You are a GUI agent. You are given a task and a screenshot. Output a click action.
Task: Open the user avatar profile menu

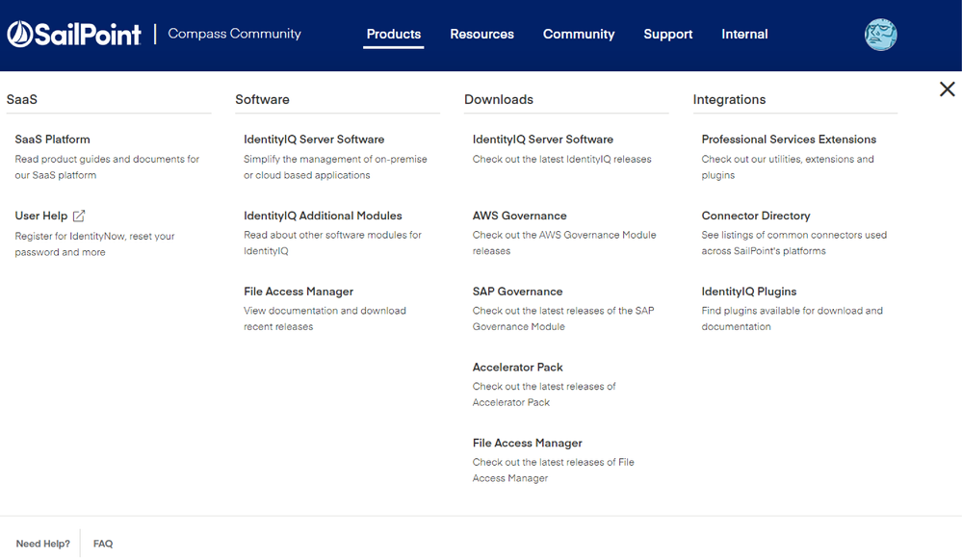coord(880,35)
